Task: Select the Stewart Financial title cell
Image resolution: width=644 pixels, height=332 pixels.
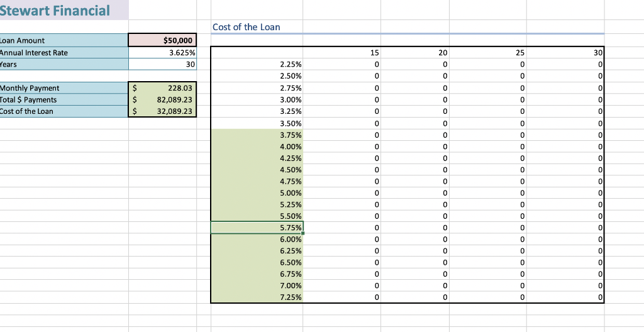Action: click(64, 10)
